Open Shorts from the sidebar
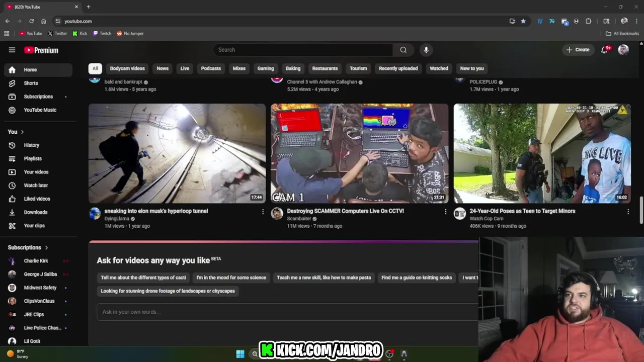This screenshot has height=362, width=644. point(38,83)
